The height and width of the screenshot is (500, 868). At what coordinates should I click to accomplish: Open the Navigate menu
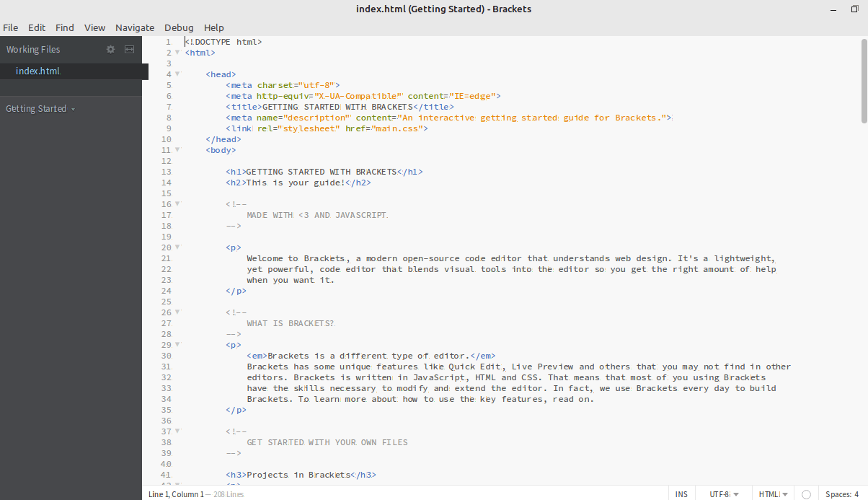[x=135, y=27]
